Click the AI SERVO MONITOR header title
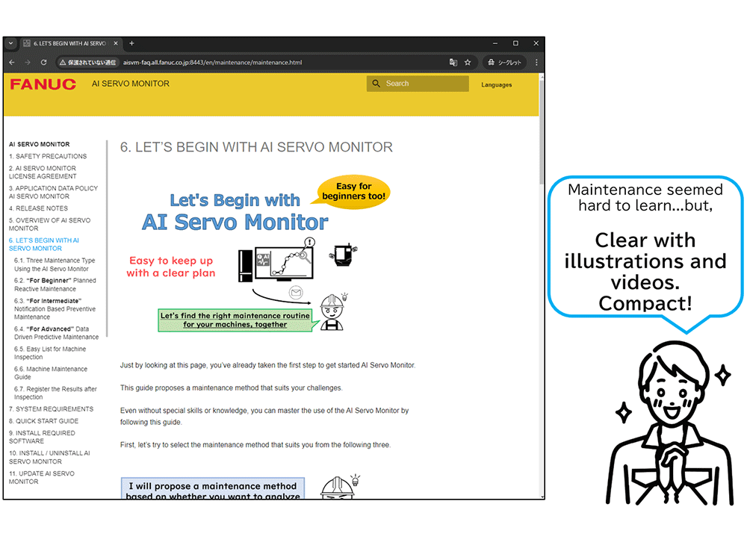 point(131,84)
